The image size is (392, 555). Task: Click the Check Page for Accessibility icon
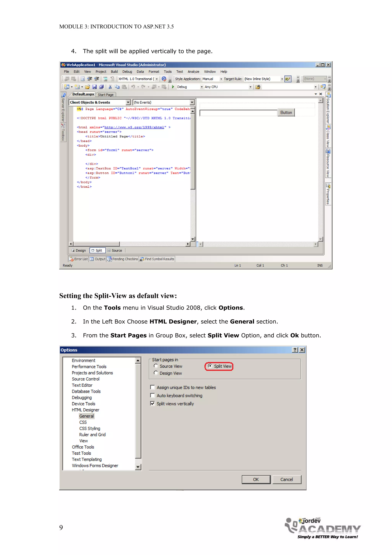coord(164,79)
